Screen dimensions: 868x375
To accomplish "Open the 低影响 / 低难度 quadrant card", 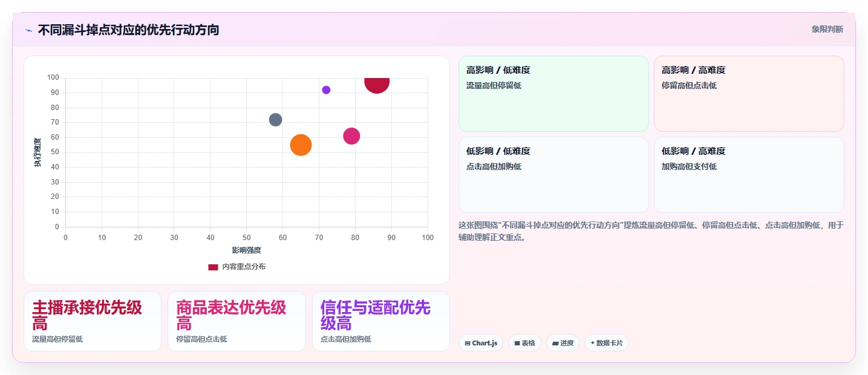I will pyautogui.click(x=553, y=175).
